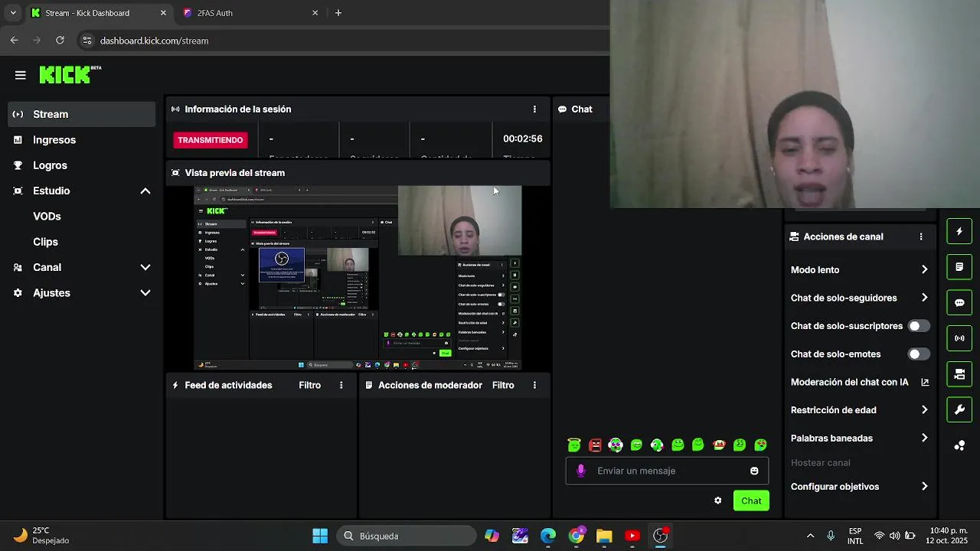Switch to Stream - Kick Dashboard tab
The height and width of the screenshot is (551, 980).
(98, 13)
